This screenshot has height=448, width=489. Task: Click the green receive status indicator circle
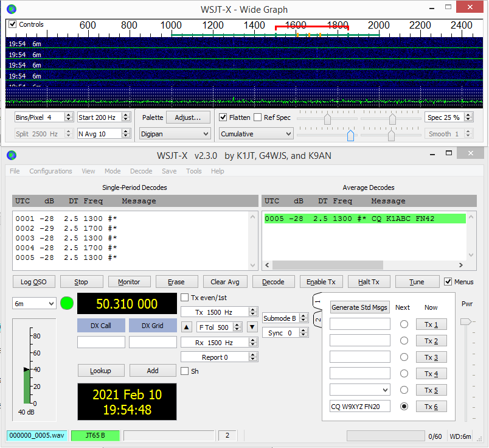click(67, 303)
